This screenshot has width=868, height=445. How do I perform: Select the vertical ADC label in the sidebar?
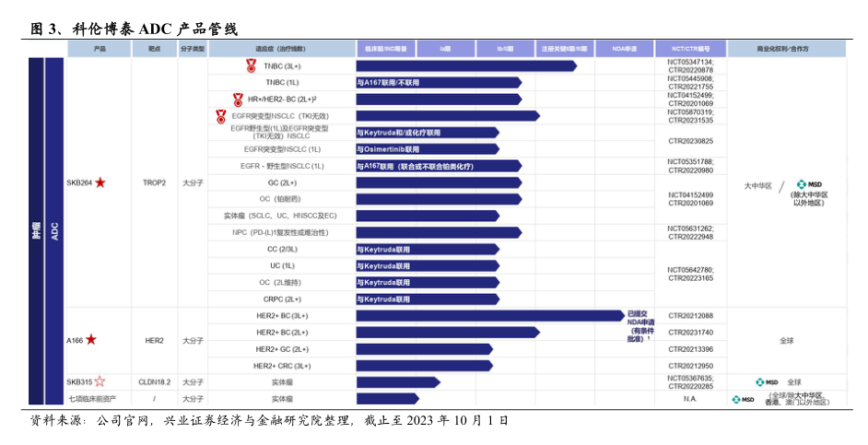pyautogui.click(x=55, y=230)
